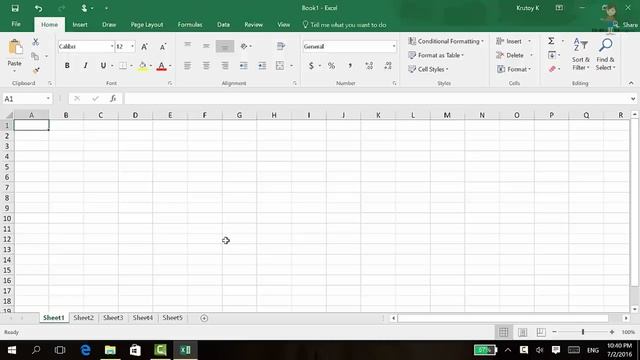The image size is (640, 360).
Task: Open the font name Calibri dropdown
Action: [111, 47]
